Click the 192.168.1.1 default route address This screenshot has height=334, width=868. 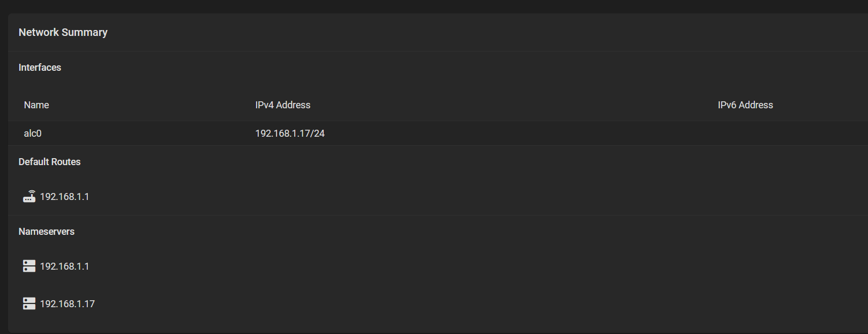[x=65, y=197]
